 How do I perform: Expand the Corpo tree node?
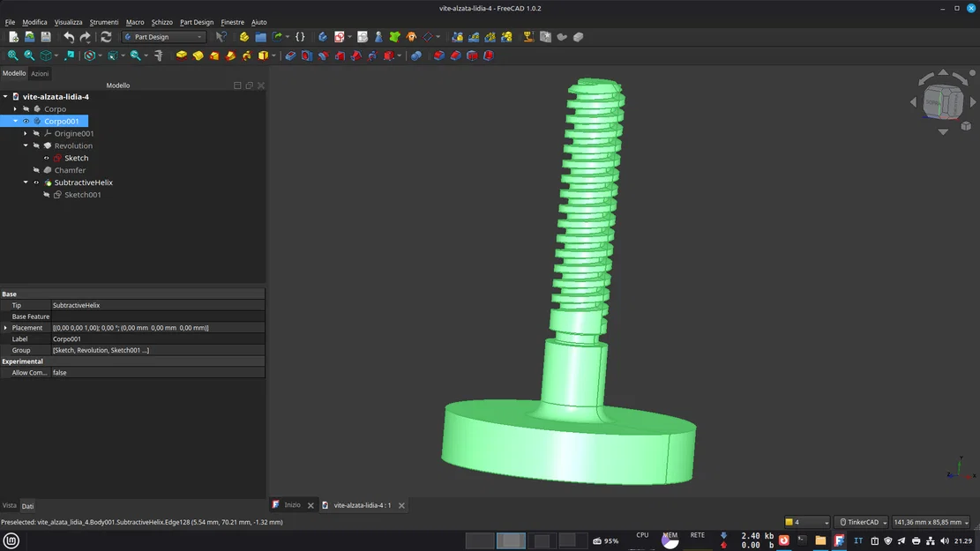click(x=16, y=108)
